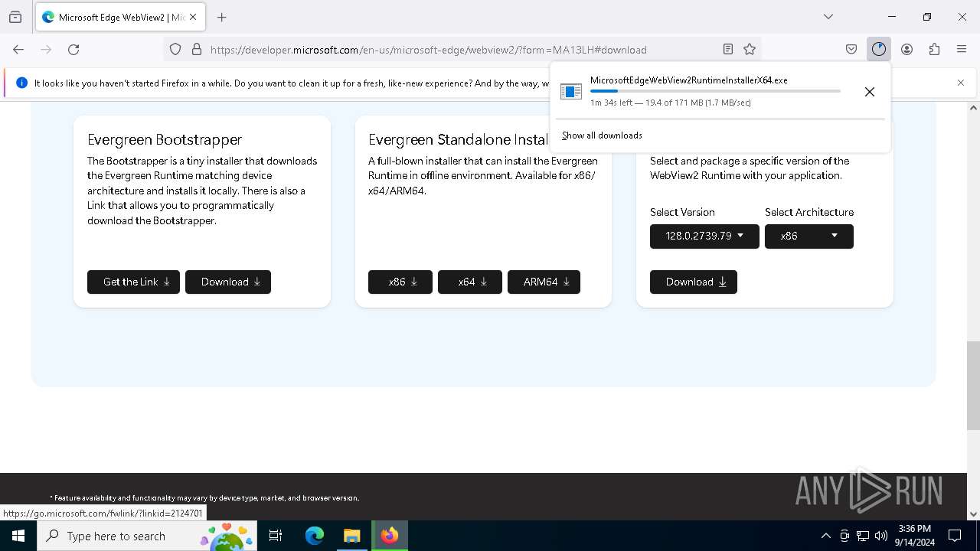Go back to the previous page
This screenshot has height=551, width=980.
point(18,49)
